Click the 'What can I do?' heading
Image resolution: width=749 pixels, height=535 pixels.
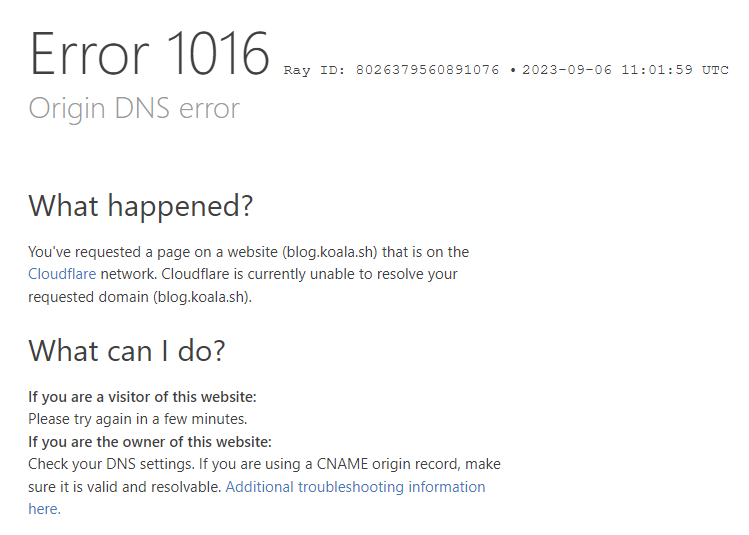[127, 351]
